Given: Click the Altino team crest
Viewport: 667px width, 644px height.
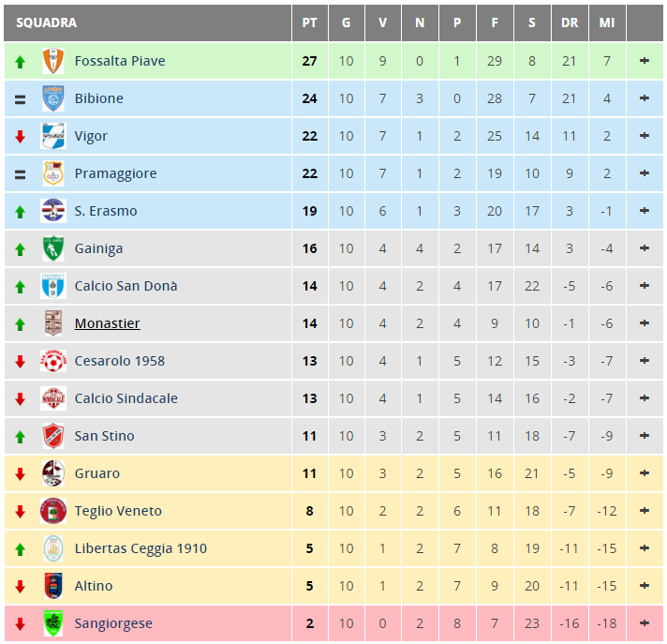Looking at the screenshot, I should [53, 586].
